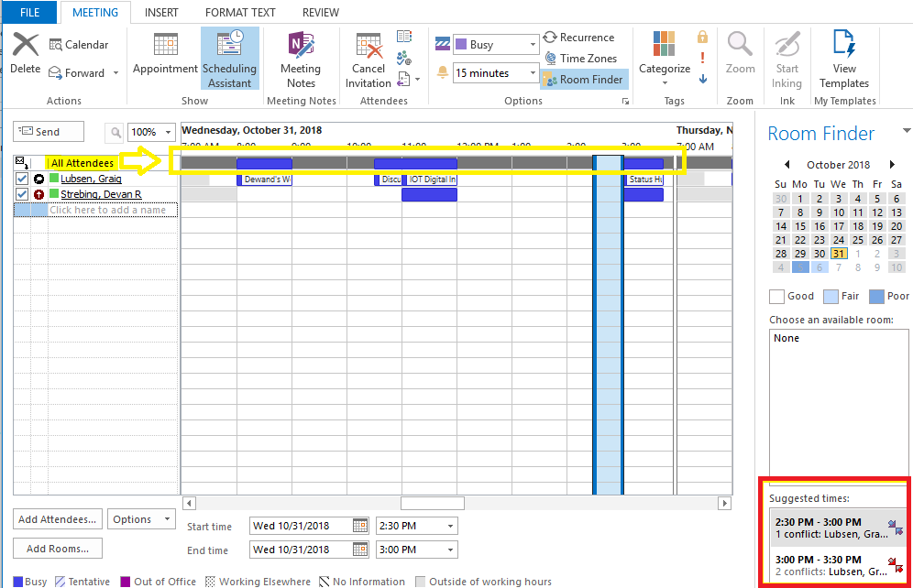Open OneNote Meeting Notes
Image resolution: width=913 pixels, height=588 pixels.
tap(301, 60)
